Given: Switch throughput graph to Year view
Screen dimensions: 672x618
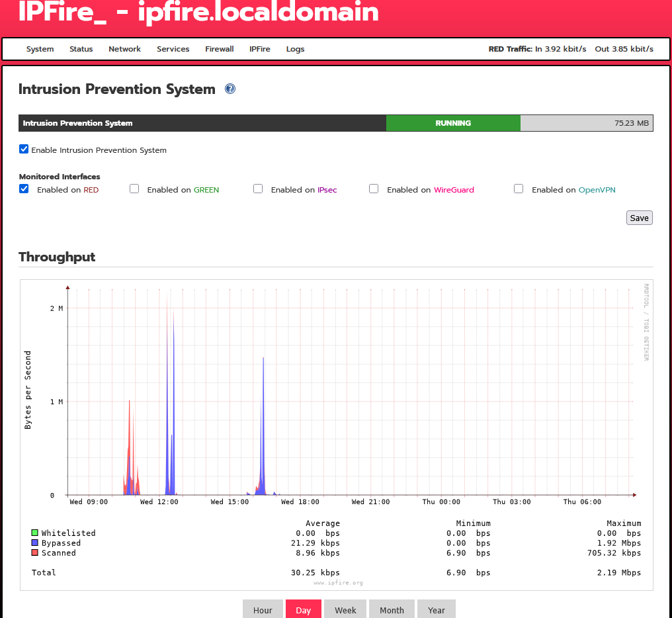Looking at the screenshot, I should pos(437,610).
